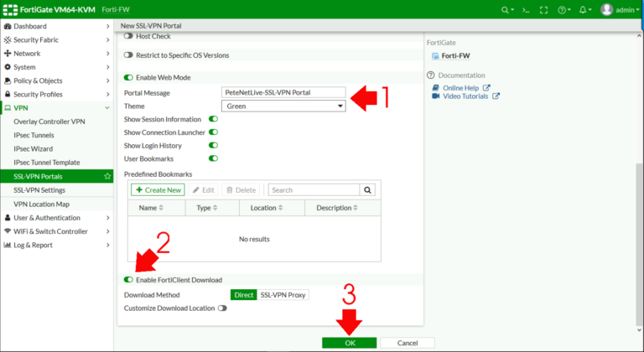Click the Security Profiles lock icon
Screen dimensions: 644x352
pos(8,94)
